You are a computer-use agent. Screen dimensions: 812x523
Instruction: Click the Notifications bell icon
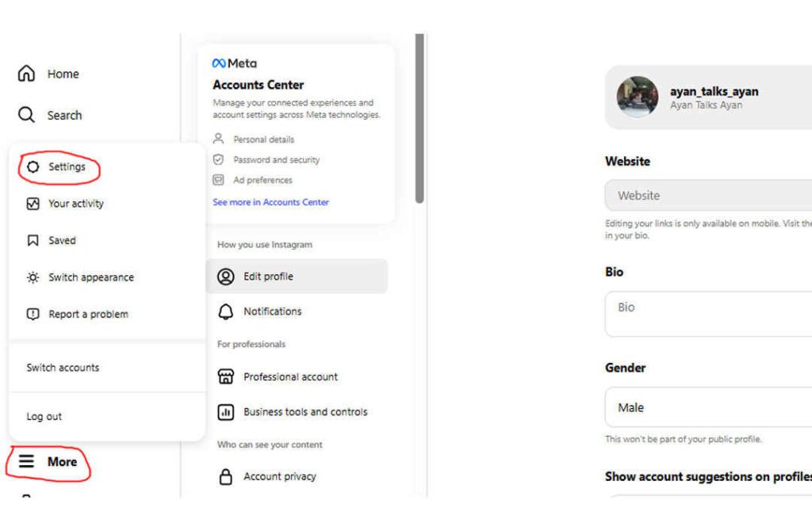[x=226, y=311]
